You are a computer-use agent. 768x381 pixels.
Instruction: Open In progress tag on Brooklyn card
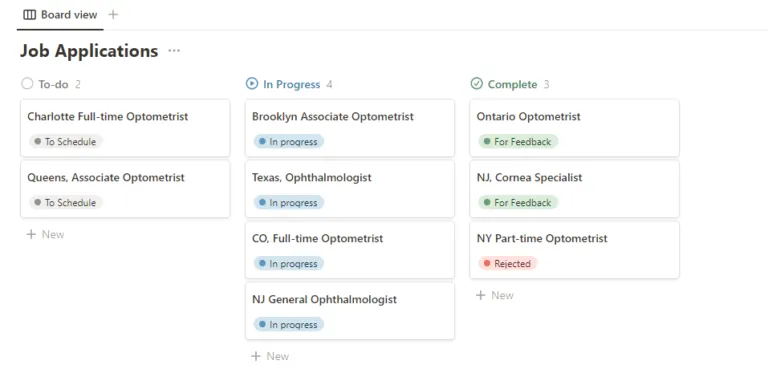point(288,142)
